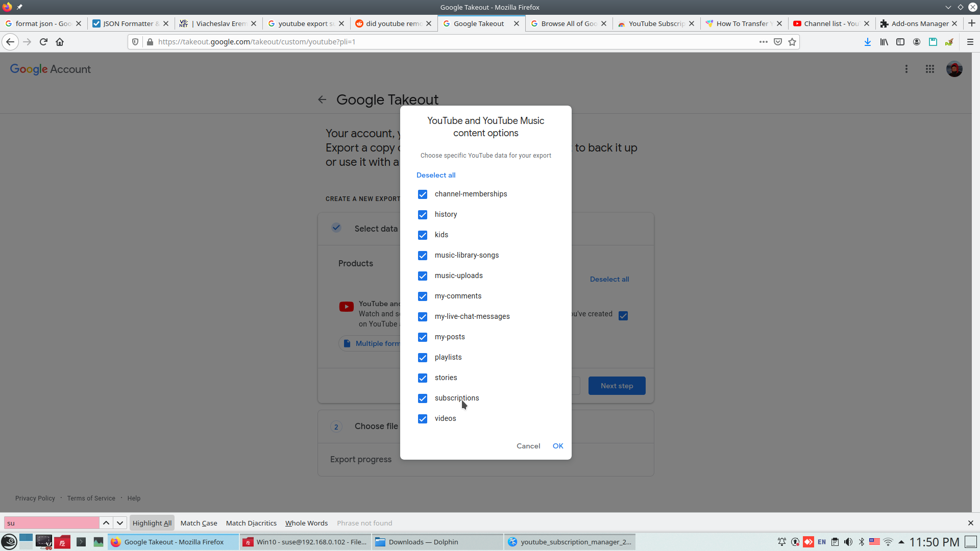Toggle the music-uploads checkbox
This screenshot has width=980, height=551.
coord(423,276)
